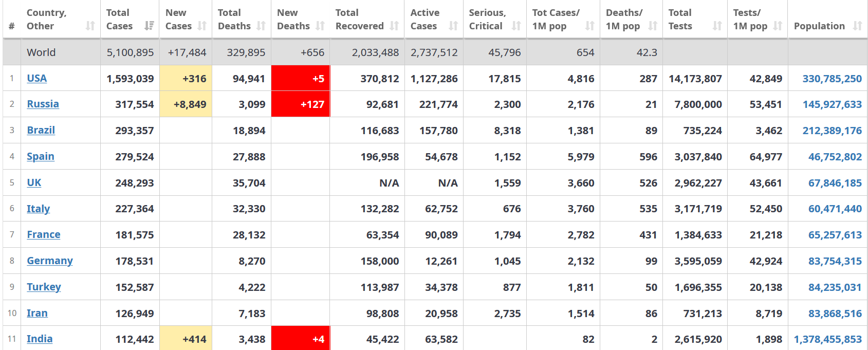Select Italy active cases 62,752
The image size is (868, 350).
click(x=441, y=209)
